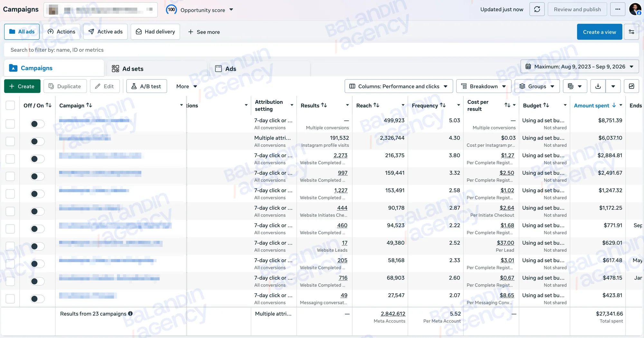
Task: Select the Active ads filter
Action: 105,32
